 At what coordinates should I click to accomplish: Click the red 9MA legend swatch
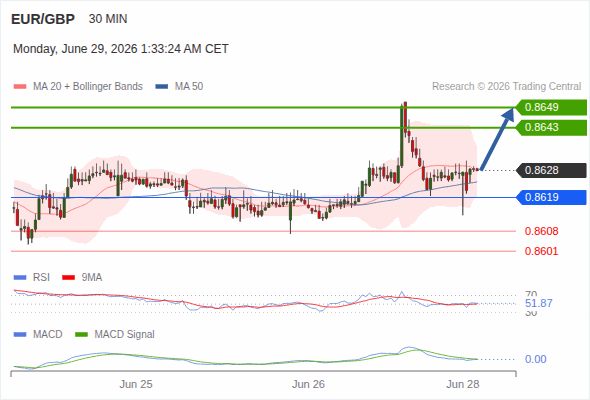tap(68, 278)
